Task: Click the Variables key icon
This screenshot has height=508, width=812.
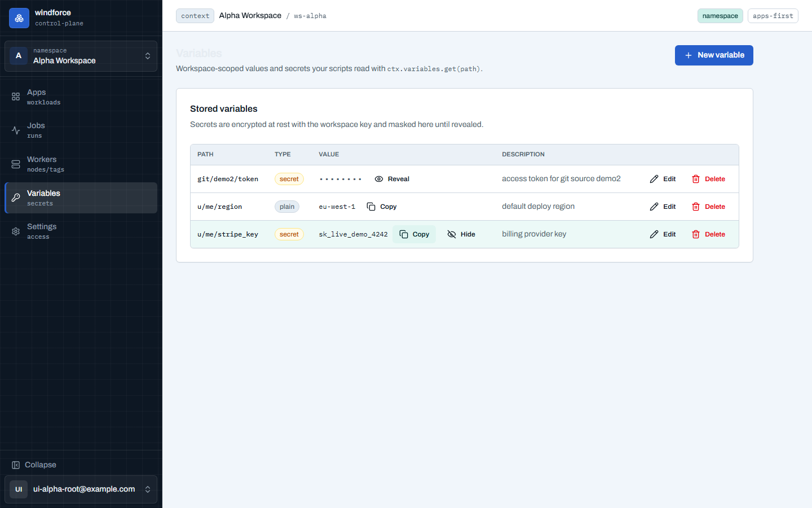Action: point(16,198)
